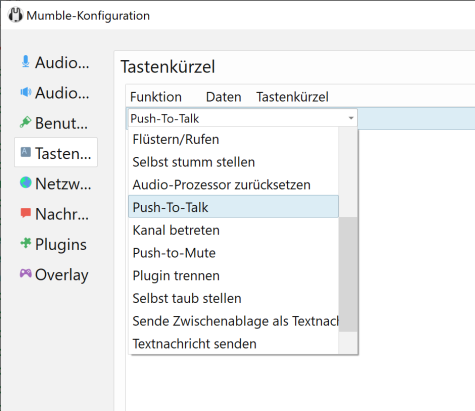475x411 pixels.
Task: Switch to the Benut... tab
Action: click(x=62, y=123)
